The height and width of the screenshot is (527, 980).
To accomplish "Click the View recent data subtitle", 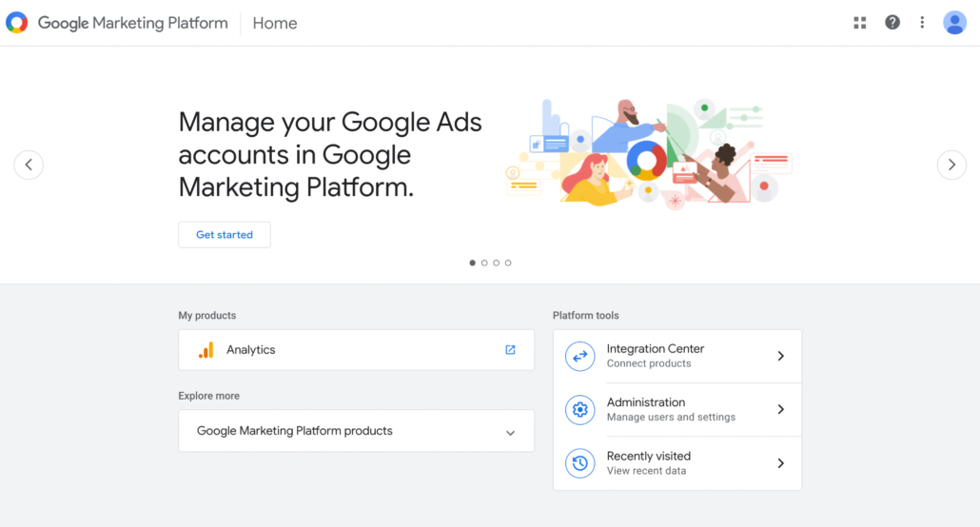I will point(646,471).
